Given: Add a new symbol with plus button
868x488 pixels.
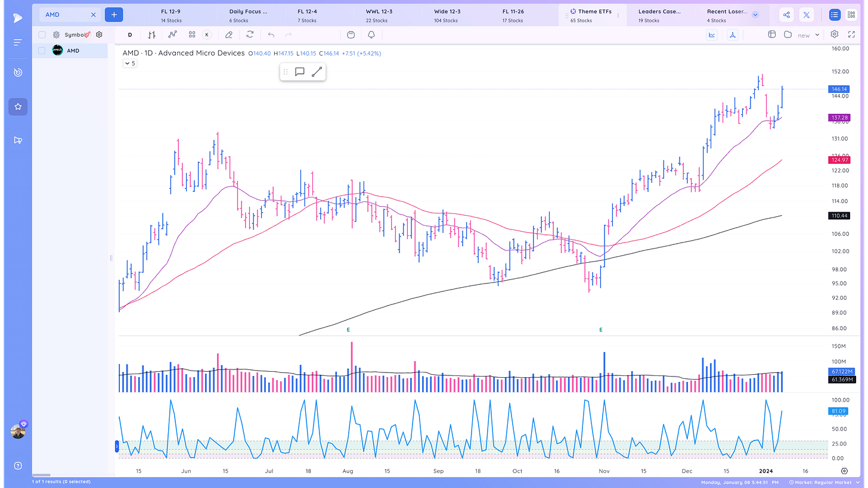Looking at the screenshot, I should click(x=114, y=14).
